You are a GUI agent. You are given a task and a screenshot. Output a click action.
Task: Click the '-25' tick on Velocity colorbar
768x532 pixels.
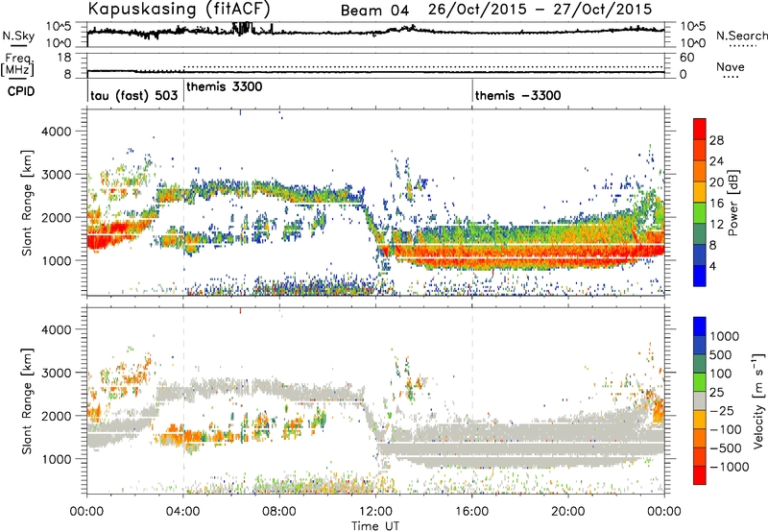pos(723,411)
